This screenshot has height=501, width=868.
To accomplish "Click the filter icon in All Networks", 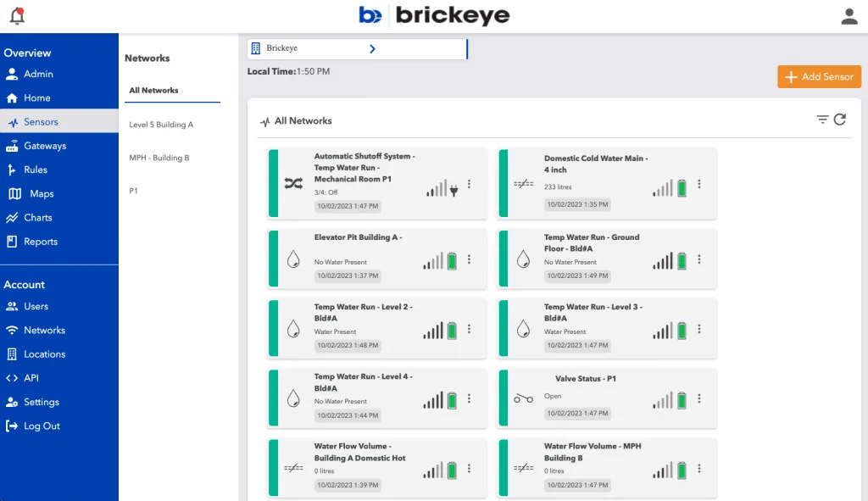I will 822,120.
